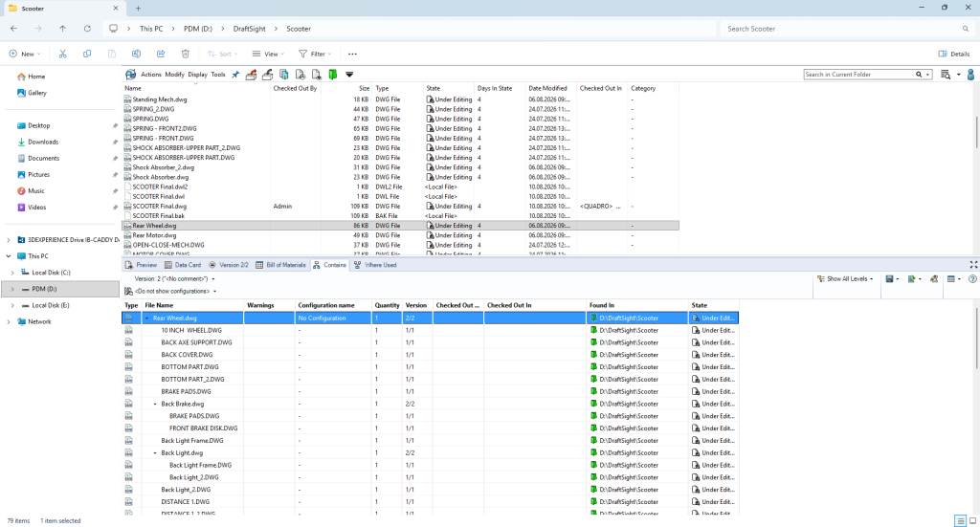Click the blue pin icon in PDM toolbar
Screen dimensions: 980x527
coord(235,75)
